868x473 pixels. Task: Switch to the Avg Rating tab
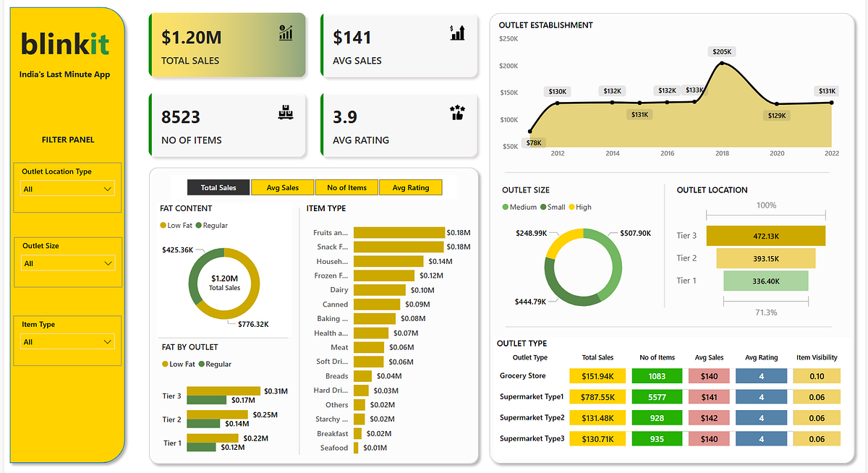click(411, 187)
